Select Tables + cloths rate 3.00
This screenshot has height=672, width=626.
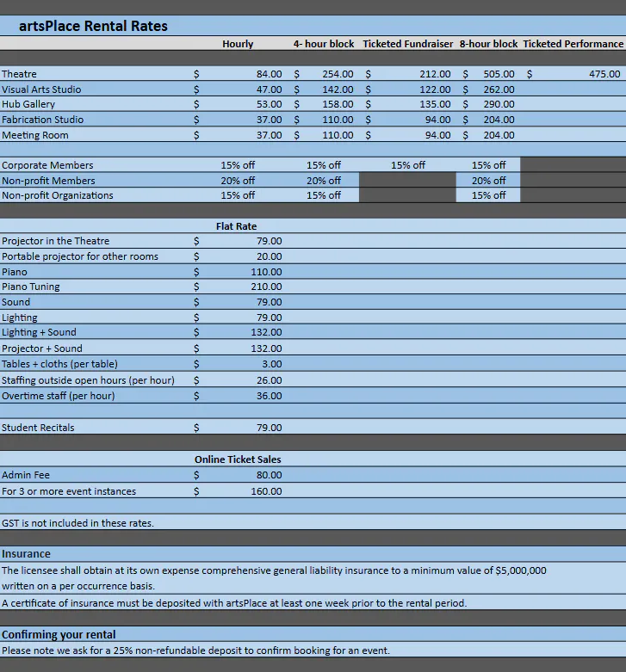tap(272, 364)
